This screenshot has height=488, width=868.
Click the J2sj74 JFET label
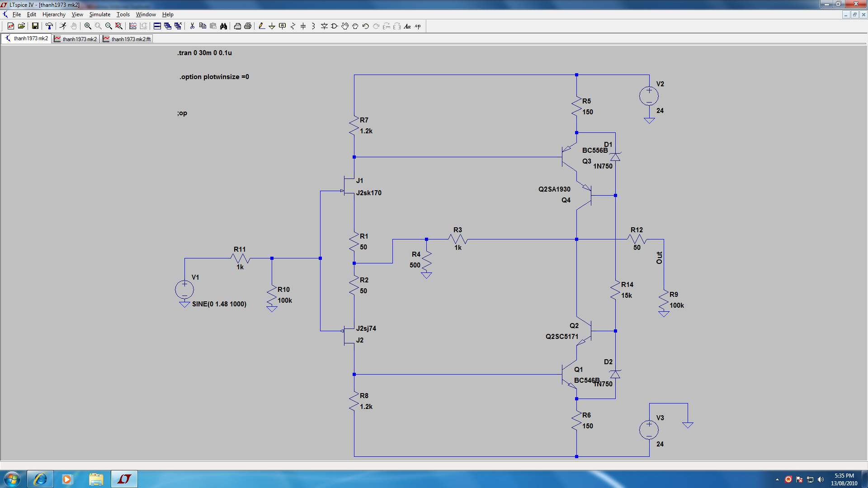click(x=366, y=328)
